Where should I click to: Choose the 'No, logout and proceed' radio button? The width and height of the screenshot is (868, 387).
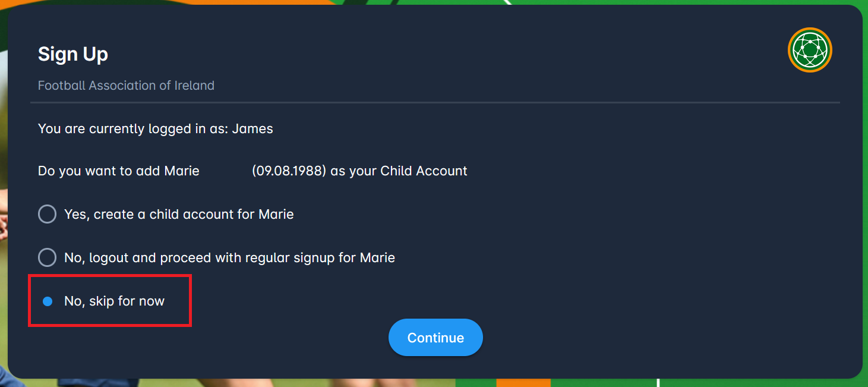coord(47,257)
